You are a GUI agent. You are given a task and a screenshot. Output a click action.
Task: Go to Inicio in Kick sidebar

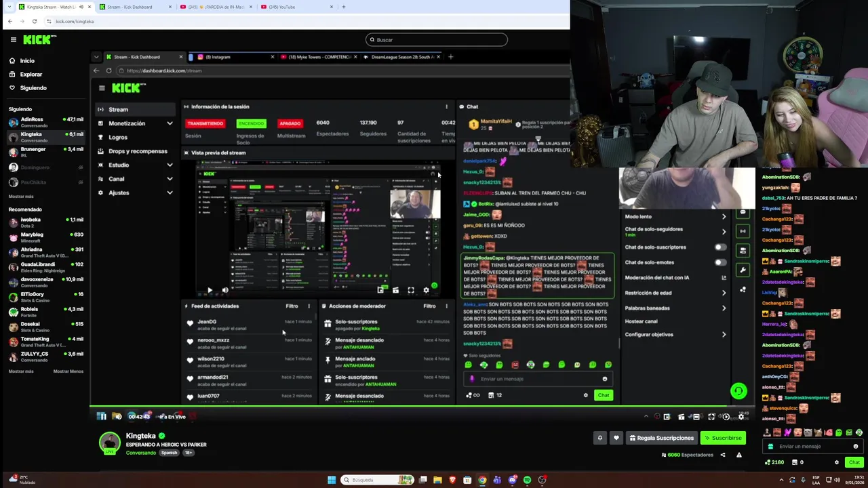[27, 61]
